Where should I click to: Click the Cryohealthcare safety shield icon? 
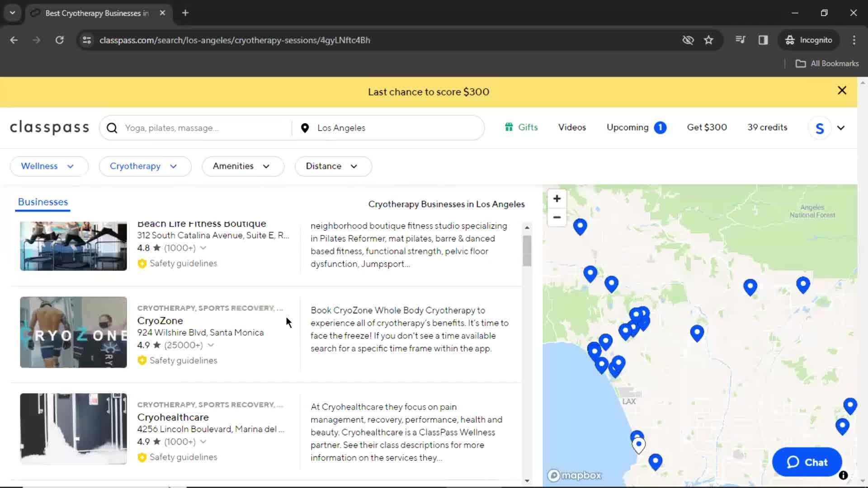[142, 457]
